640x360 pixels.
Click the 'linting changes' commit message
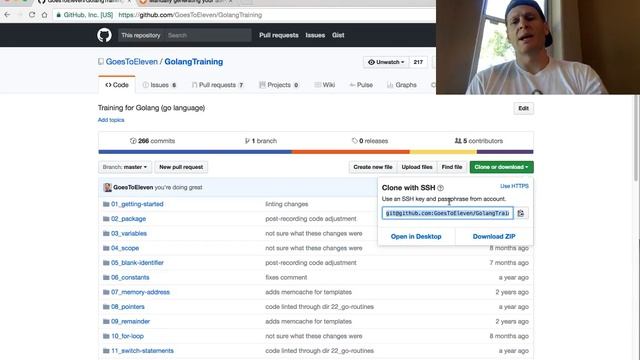(x=287, y=204)
